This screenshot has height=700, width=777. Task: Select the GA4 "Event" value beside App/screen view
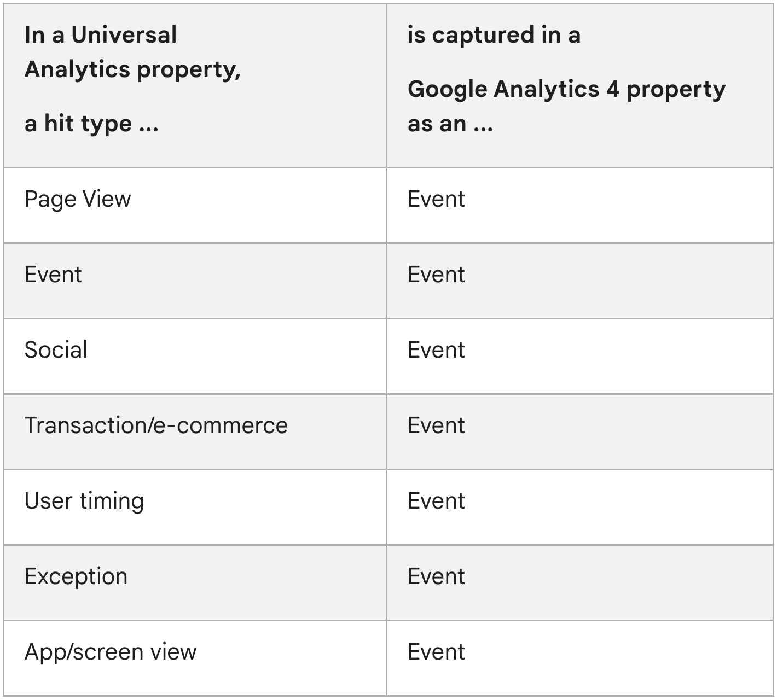(436, 652)
